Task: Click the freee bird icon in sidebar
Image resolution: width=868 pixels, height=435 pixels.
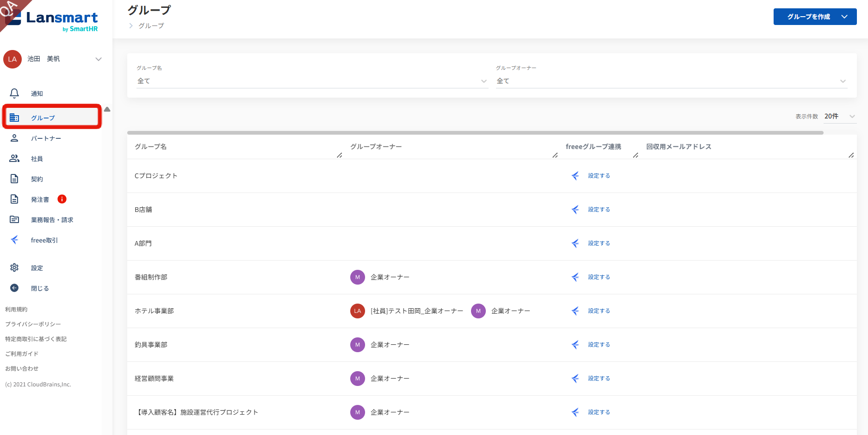Action: click(x=14, y=240)
